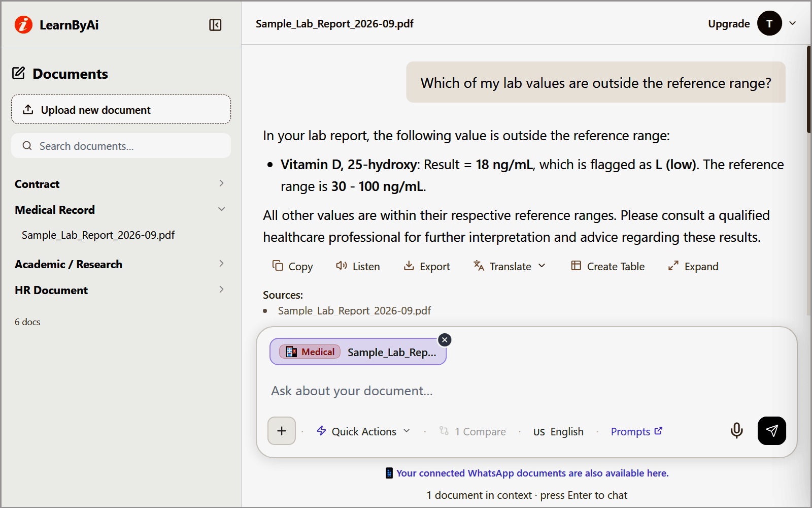Click the "6 docs" count text
812x508 pixels.
click(x=27, y=322)
